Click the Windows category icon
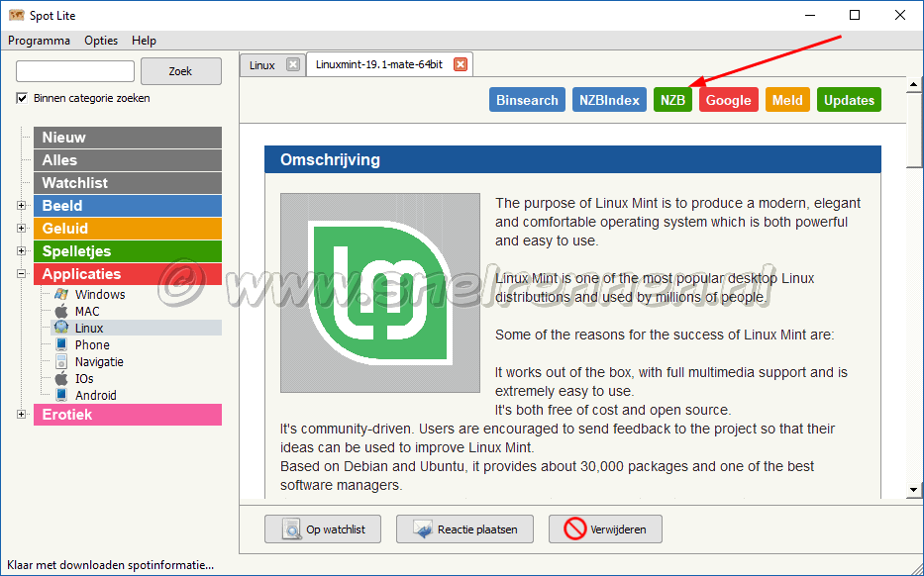Image resolution: width=924 pixels, height=576 pixels. click(x=61, y=294)
